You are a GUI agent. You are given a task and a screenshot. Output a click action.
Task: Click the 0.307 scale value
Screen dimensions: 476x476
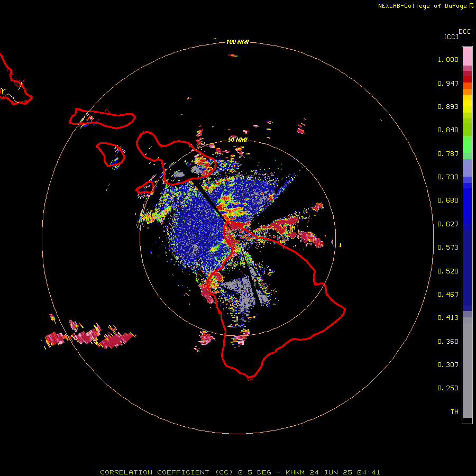click(448, 365)
